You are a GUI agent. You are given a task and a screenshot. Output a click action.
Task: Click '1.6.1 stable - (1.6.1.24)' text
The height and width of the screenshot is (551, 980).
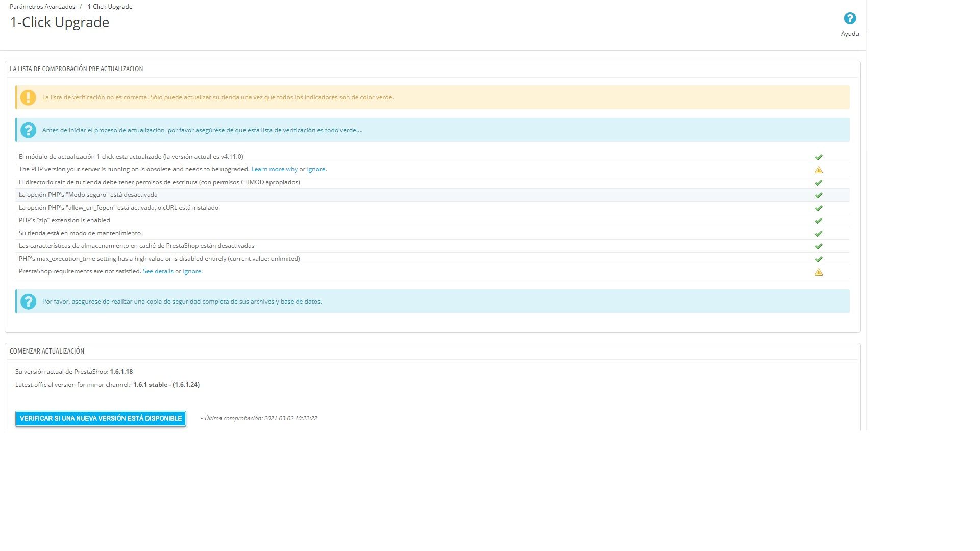coord(166,385)
